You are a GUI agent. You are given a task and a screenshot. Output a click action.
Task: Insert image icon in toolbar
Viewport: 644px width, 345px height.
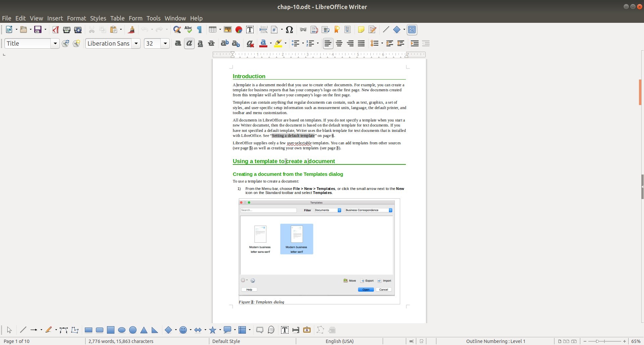(228, 30)
